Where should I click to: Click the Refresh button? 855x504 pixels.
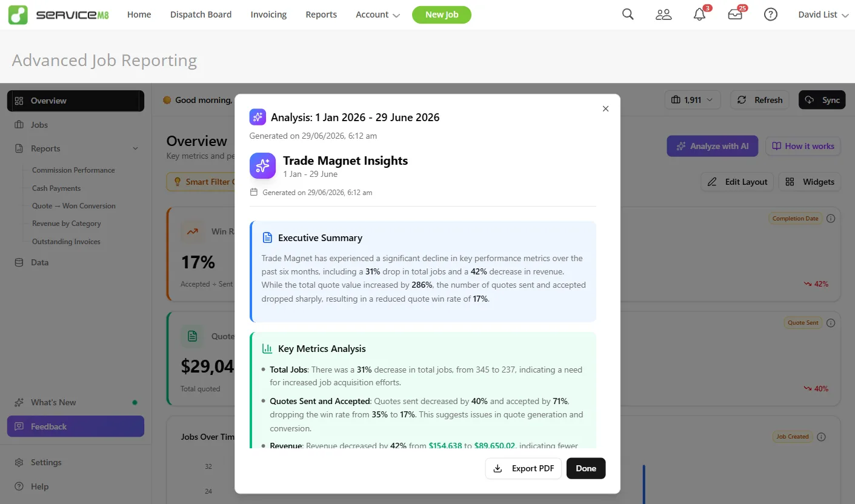click(760, 100)
